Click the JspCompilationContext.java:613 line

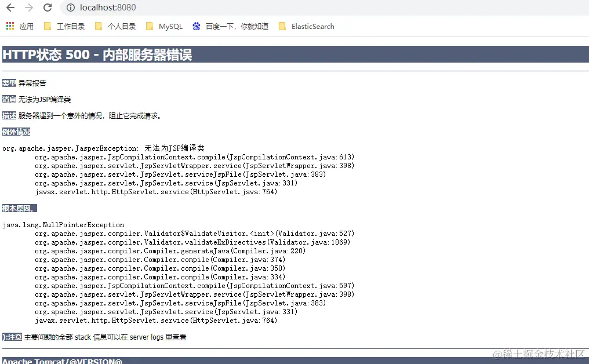coord(195,156)
